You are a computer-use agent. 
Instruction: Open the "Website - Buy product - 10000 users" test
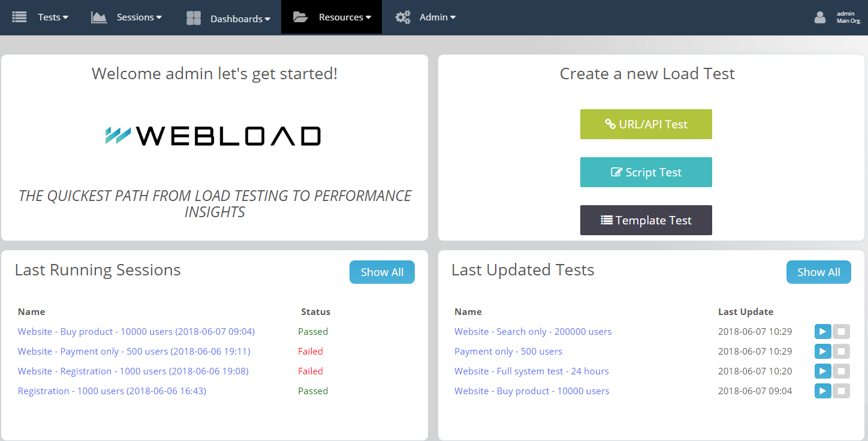(532, 391)
